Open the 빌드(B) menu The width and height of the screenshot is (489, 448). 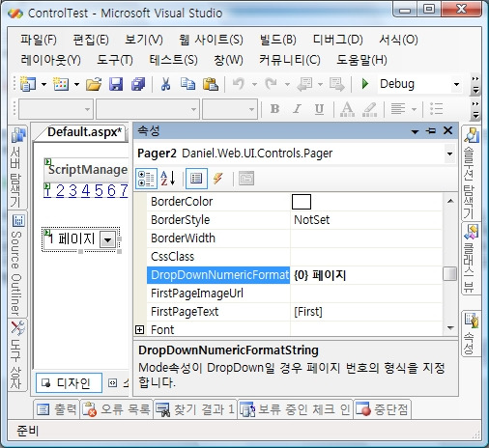[278, 40]
